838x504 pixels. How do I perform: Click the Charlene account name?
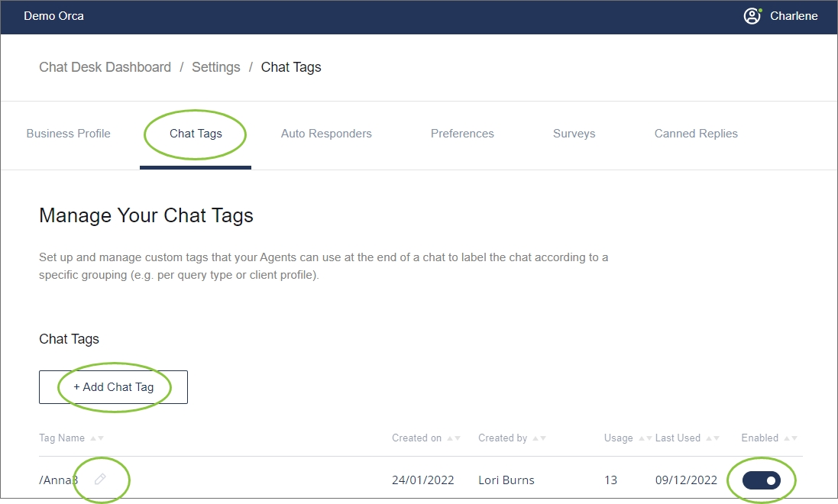click(794, 16)
